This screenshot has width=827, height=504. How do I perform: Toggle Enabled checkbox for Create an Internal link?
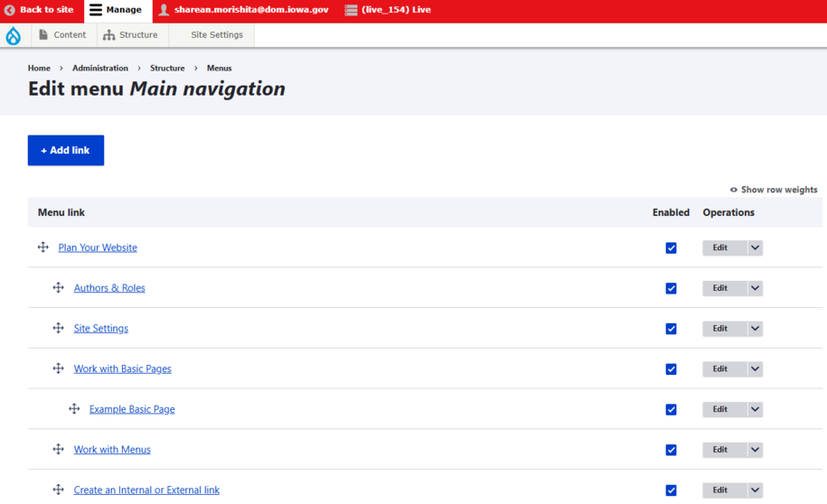[671, 490]
